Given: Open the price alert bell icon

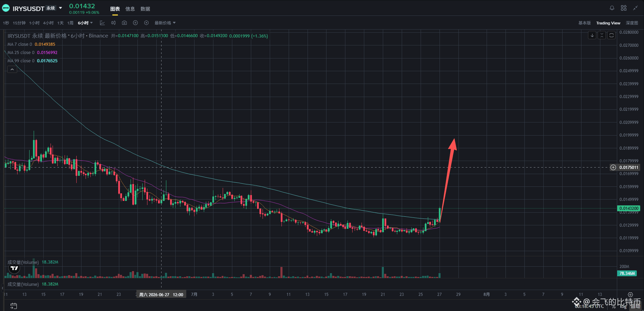Looking at the screenshot, I should [x=612, y=8].
